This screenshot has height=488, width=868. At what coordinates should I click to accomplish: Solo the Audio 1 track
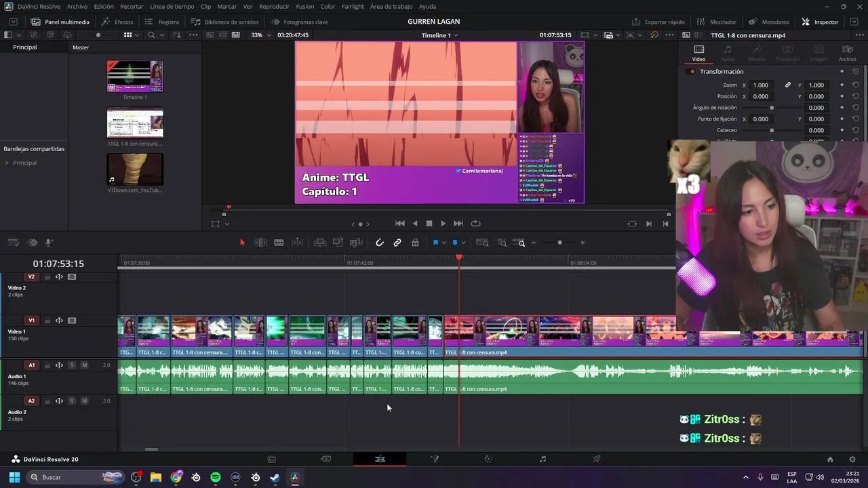click(71, 365)
